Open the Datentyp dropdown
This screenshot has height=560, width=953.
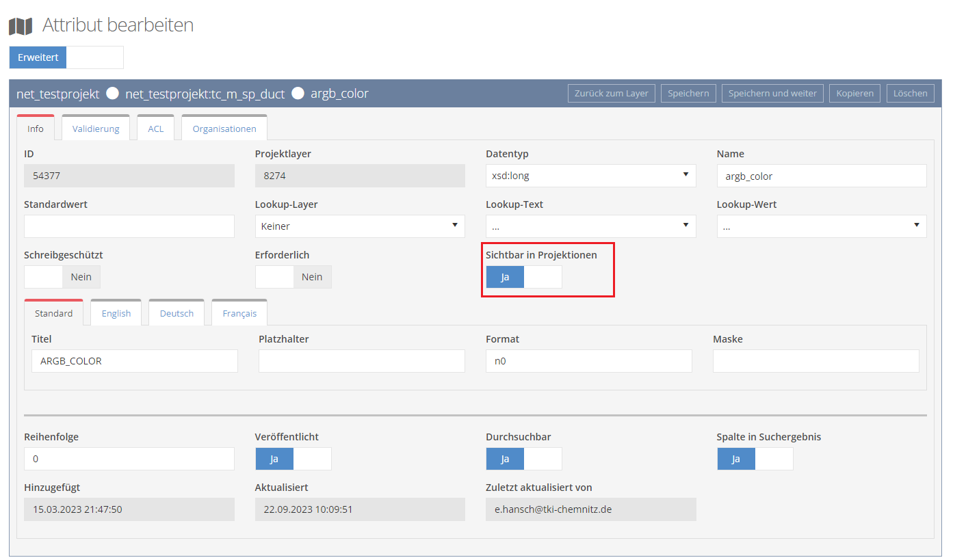[x=590, y=176]
